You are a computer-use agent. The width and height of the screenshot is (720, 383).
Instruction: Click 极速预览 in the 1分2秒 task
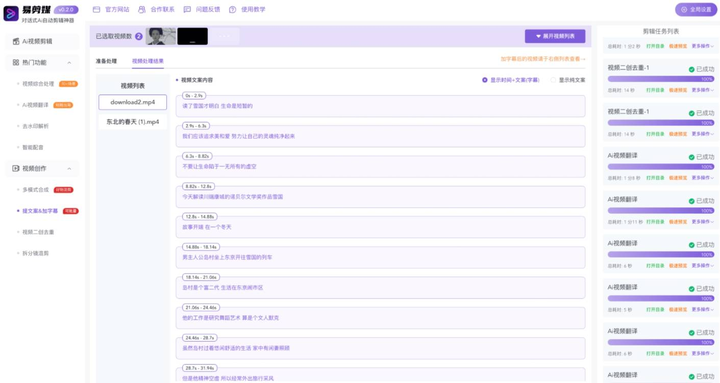click(678, 46)
